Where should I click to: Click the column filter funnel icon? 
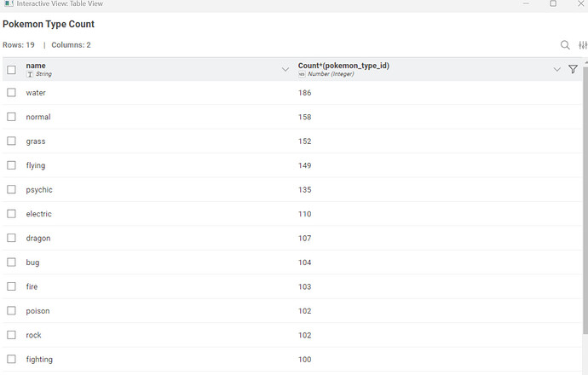pos(573,69)
